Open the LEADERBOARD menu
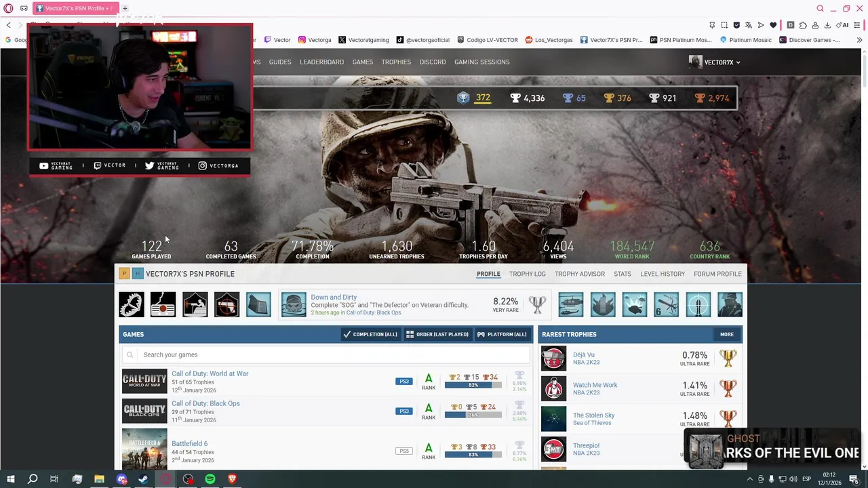The width and height of the screenshot is (868, 488). (x=321, y=62)
